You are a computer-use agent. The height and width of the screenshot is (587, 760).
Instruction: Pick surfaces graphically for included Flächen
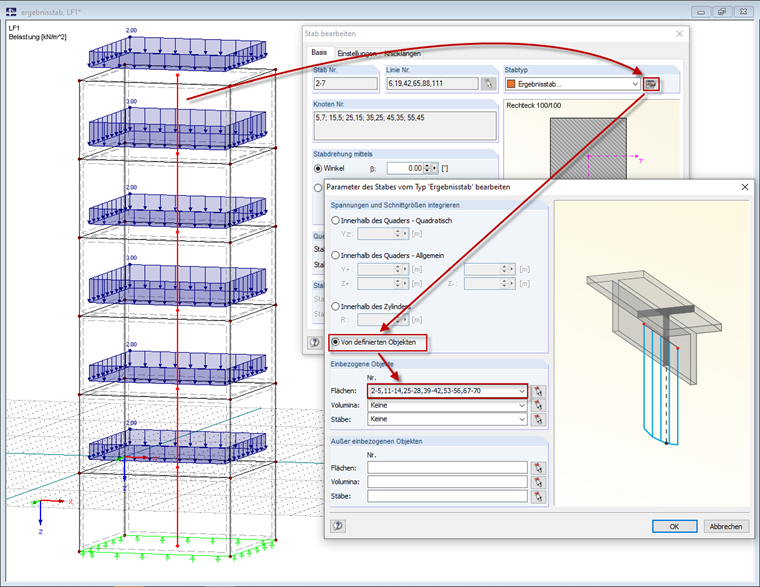tap(538, 391)
